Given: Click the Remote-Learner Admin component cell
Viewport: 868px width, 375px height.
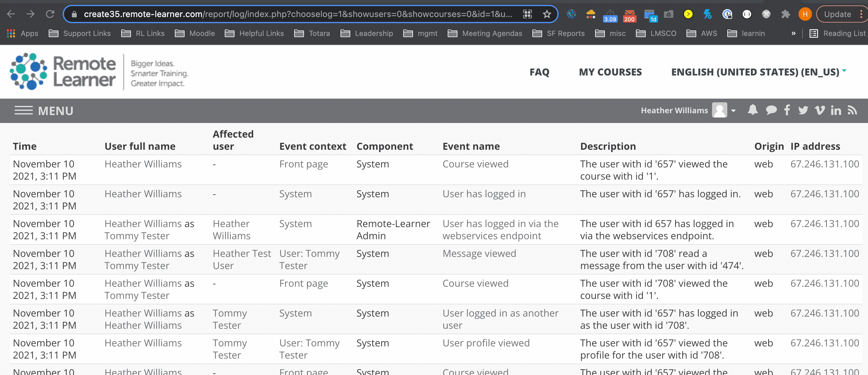Looking at the screenshot, I should coord(393,230).
